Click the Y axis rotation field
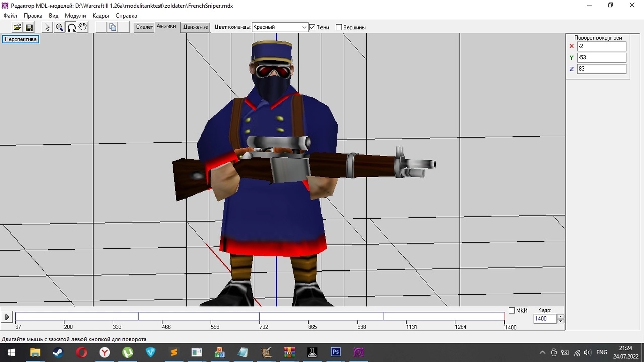Viewport: 644px width, 362px height. coord(602,58)
